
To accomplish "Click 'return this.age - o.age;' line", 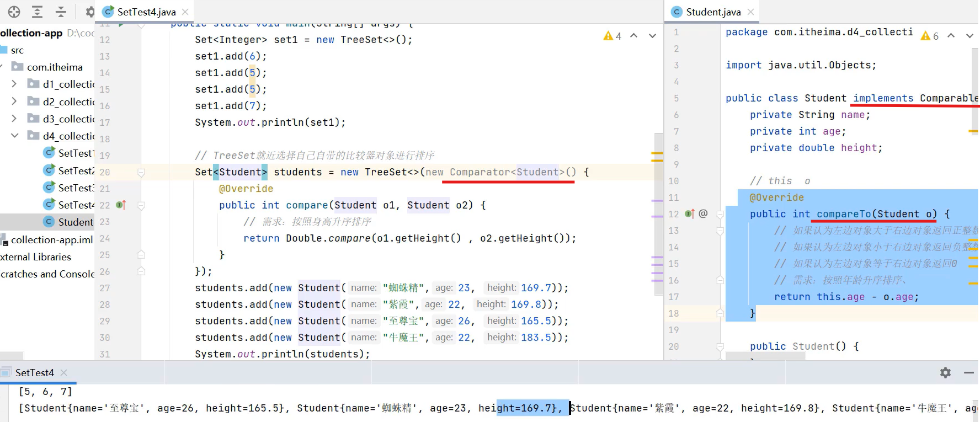I will click(846, 297).
